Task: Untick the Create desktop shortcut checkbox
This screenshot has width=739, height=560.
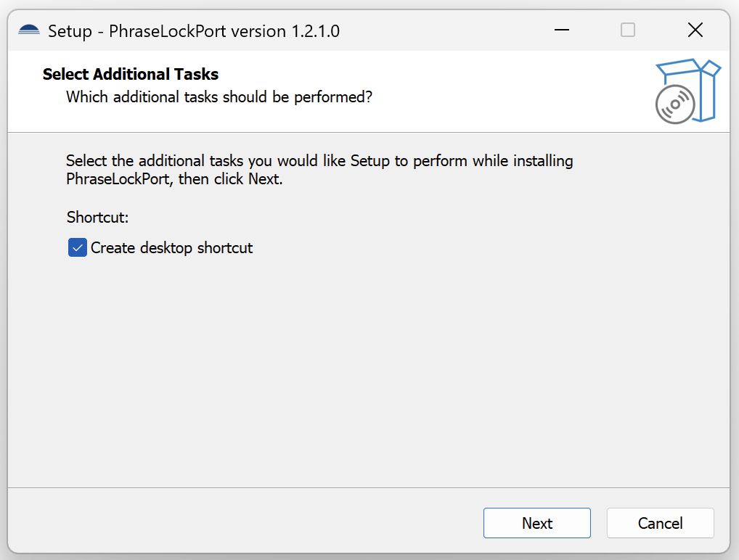Action: tap(78, 248)
